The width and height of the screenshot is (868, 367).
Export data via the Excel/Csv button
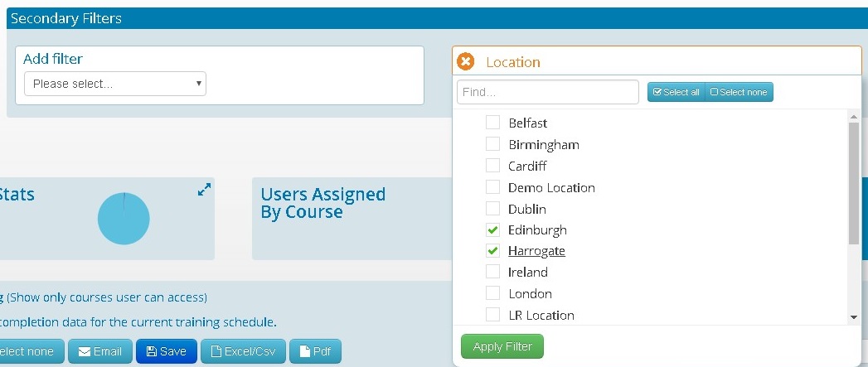click(x=242, y=351)
